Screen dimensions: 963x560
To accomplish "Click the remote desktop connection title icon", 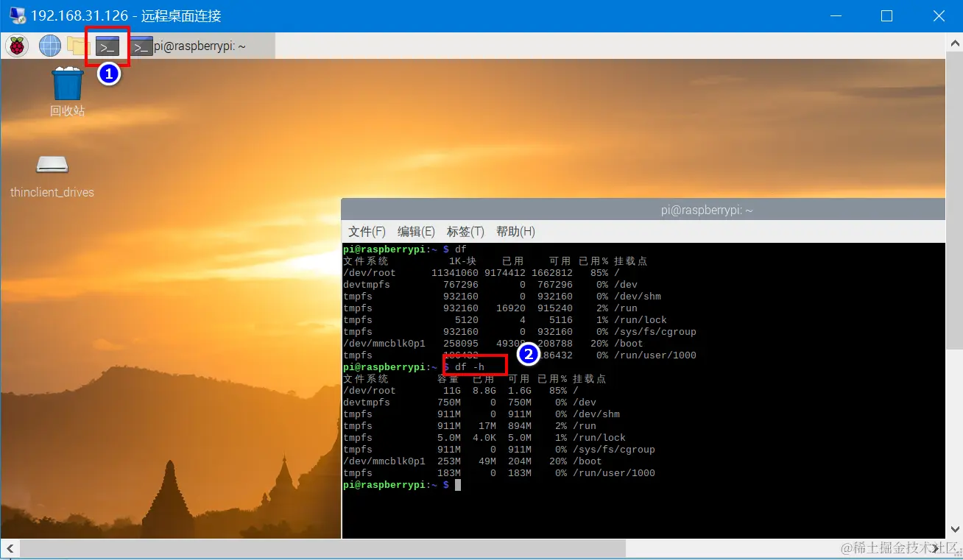I will tap(16, 15).
